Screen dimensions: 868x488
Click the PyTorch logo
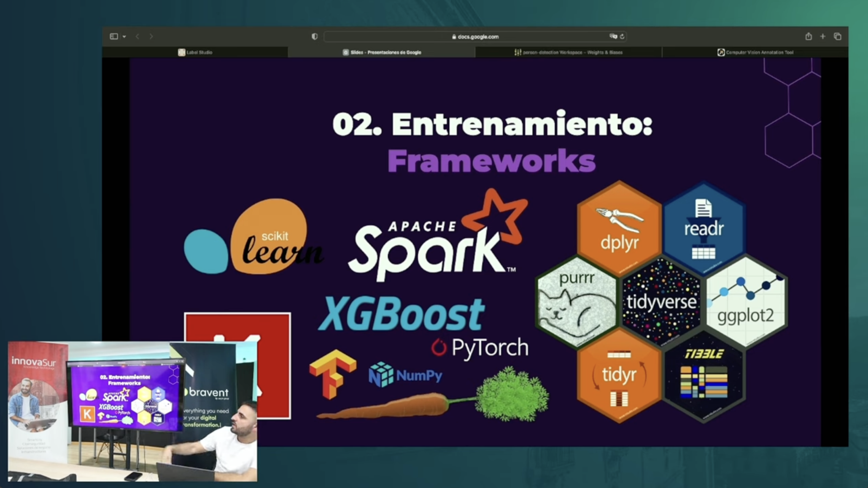click(480, 348)
